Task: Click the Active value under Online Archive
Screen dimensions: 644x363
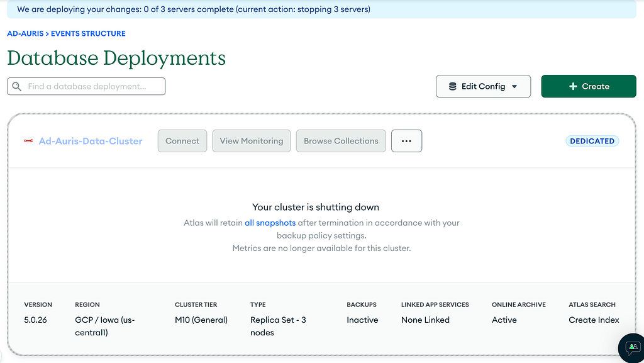Action: coord(504,320)
